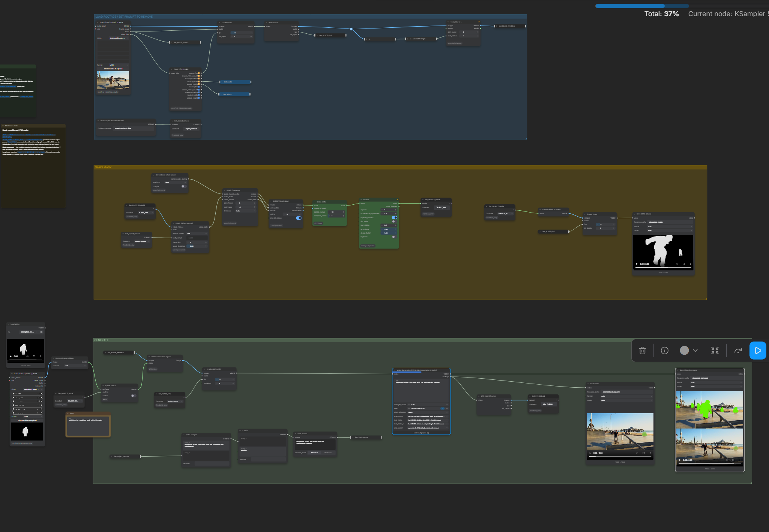Enable fill_holes in the Feather node
This screenshot has height=532, width=769.
click(x=394, y=237)
